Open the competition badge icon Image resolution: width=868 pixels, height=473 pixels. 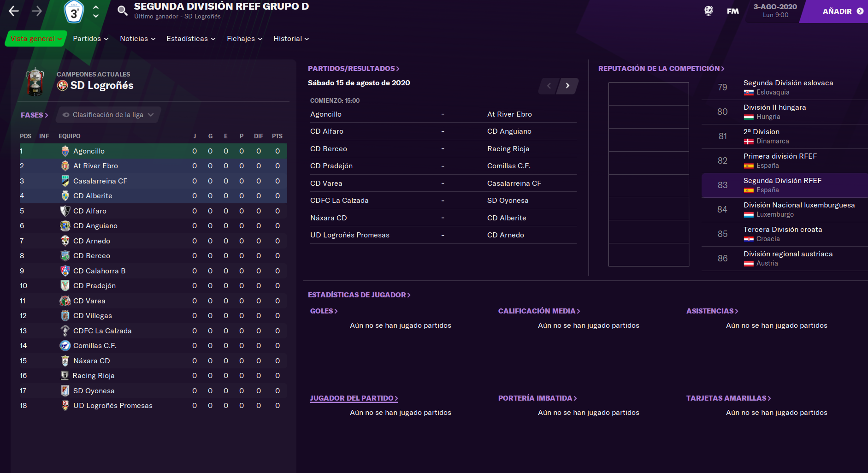pyautogui.click(x=74, y=12)
